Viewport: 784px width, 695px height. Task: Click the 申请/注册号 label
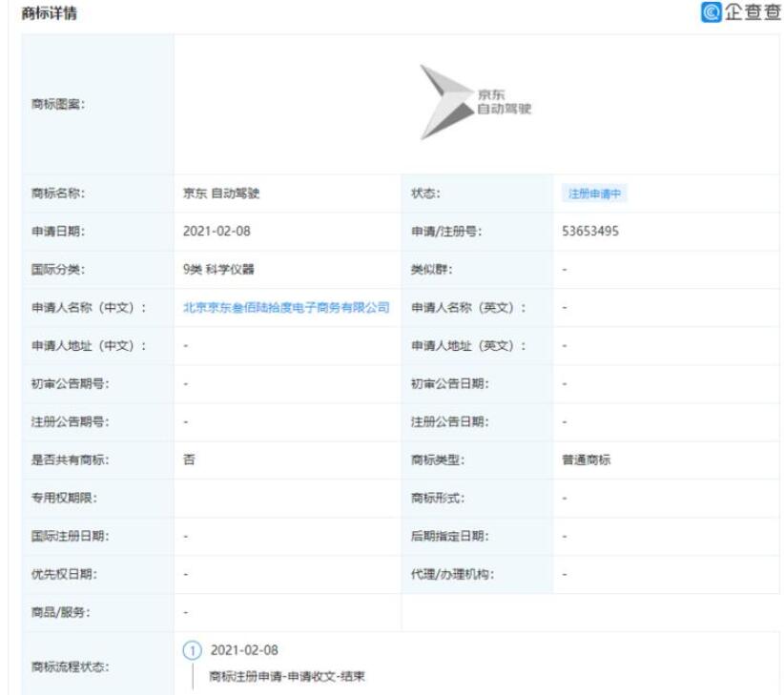446,232
